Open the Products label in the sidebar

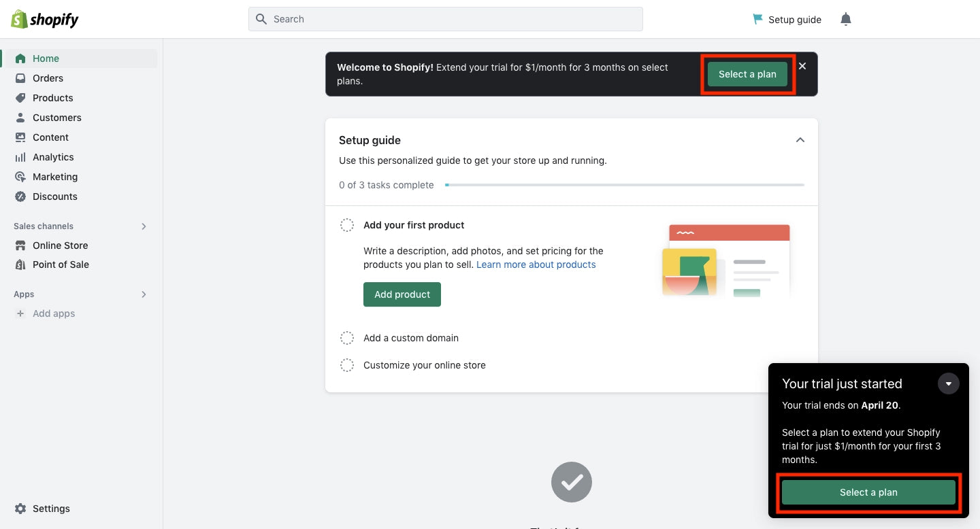click(53, 98)
